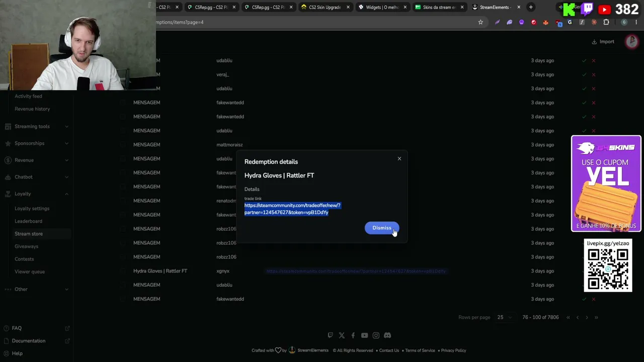Tick the renatodm MENSAGEM row checkbox
644x362 pixels.
tap(123, 201)
